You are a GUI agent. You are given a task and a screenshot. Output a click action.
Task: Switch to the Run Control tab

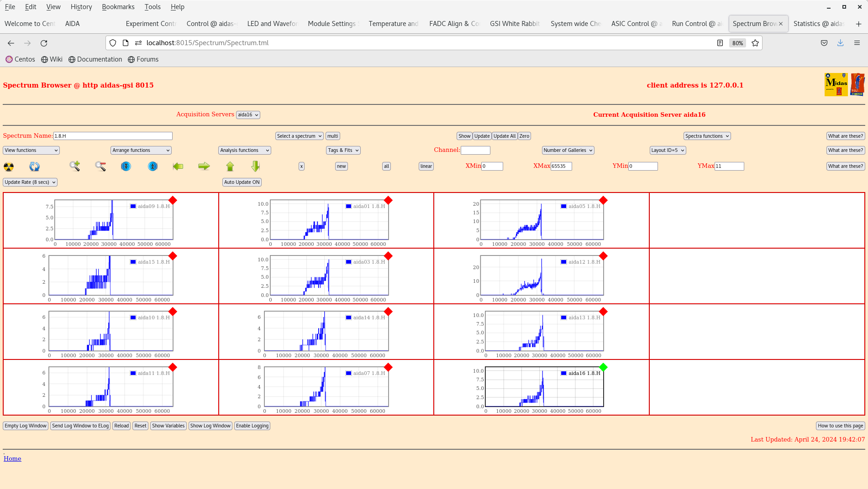pyautogui.click(x=696, y=24)
